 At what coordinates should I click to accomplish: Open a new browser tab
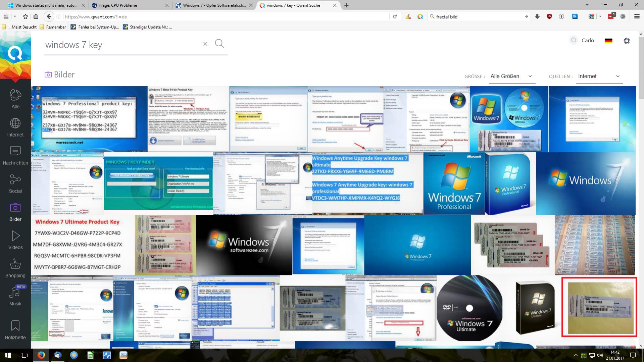pyautogui.click(x=346, y=5)
